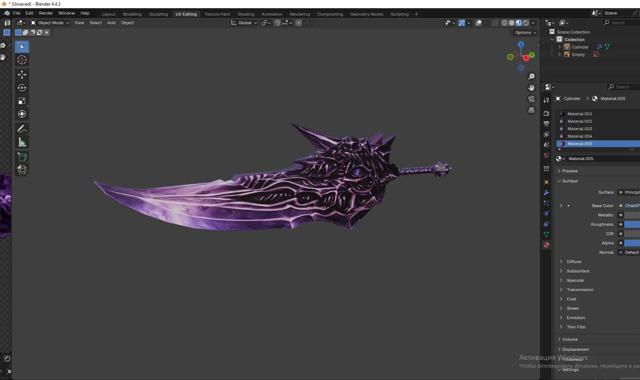Select the Annotate tool
This screenshot has width=640, height=380.
(x=22, y=129)
